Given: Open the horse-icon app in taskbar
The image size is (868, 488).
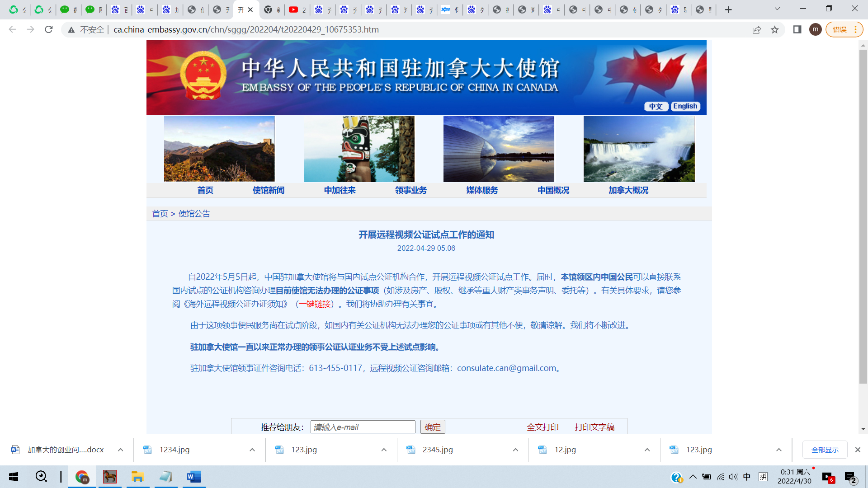Looking at the screenshot, I should click(110, 477).
